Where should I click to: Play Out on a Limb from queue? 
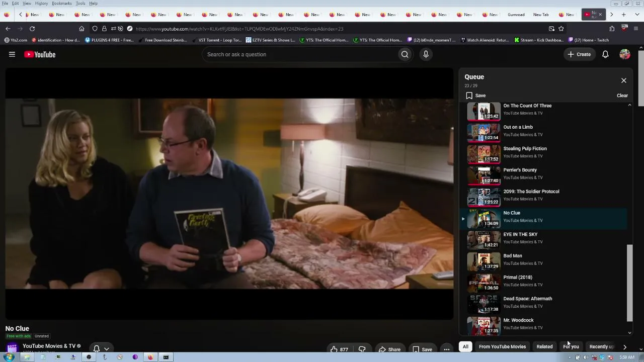point(543,133)
